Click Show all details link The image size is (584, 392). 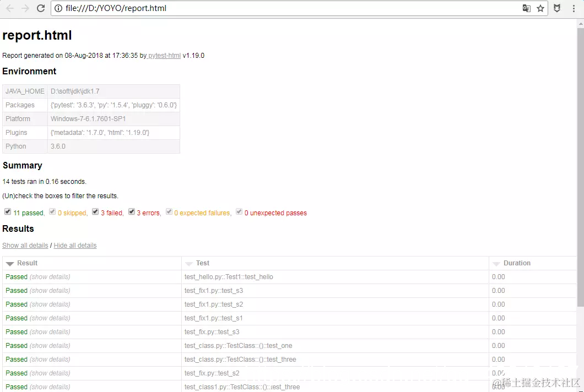25,246
